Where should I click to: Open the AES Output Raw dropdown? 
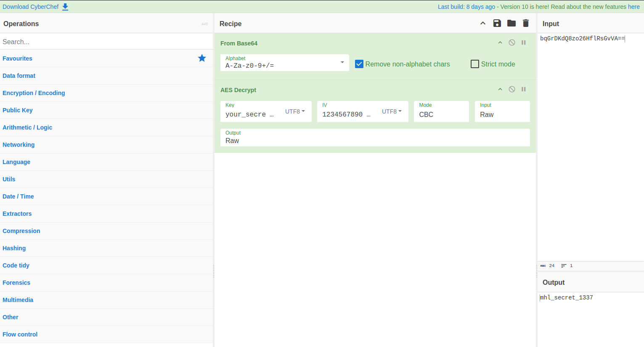click(x=375, y=138)
